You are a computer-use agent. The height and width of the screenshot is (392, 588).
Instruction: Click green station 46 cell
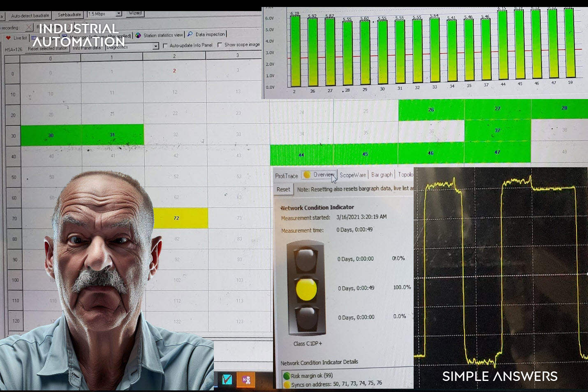[431, 153]
